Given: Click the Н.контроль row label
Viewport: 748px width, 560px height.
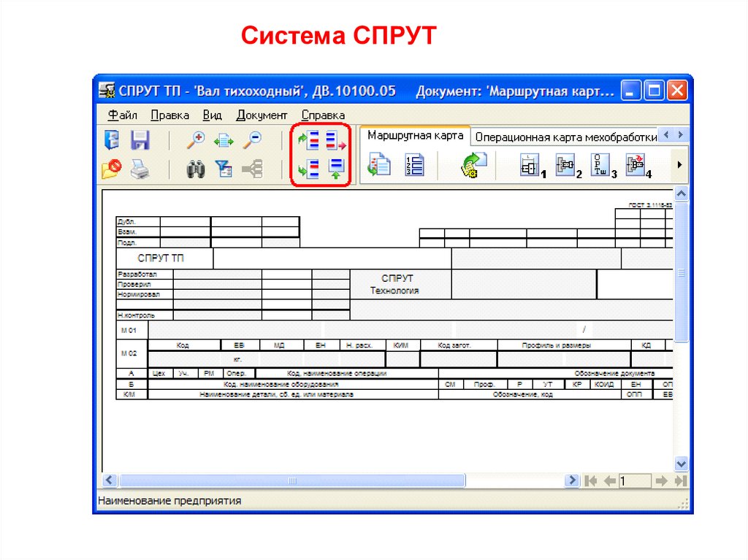Looking at the screenshot, I should click(x=145, y=315).
